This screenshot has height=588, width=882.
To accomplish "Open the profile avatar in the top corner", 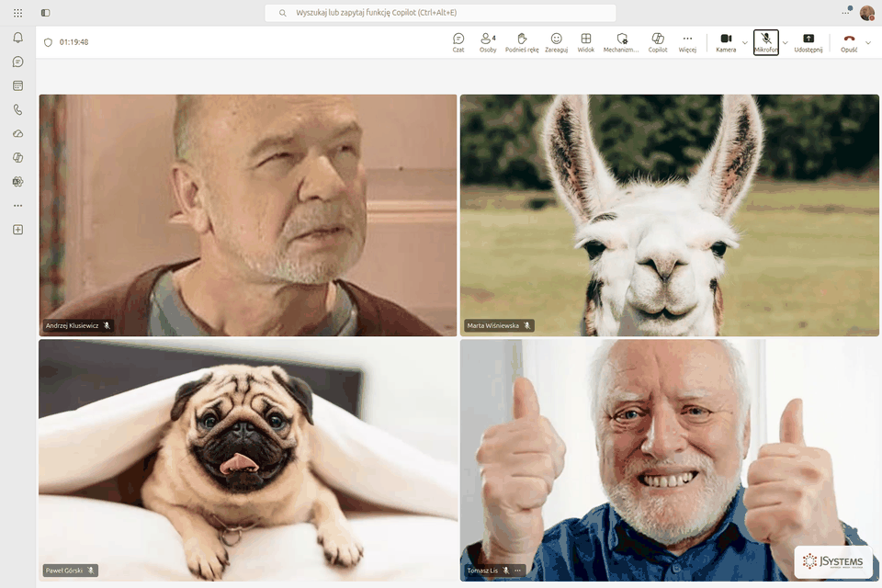I will (866, 12).
